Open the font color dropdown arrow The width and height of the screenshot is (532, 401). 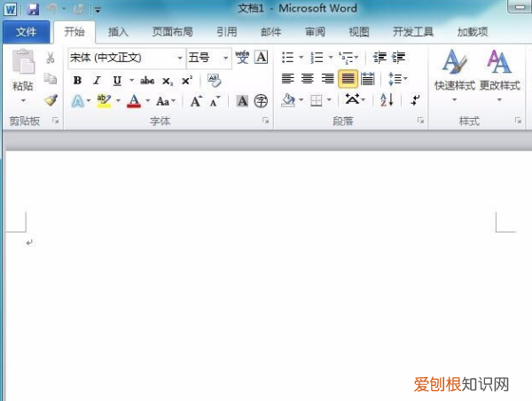click(x=147, y=100)
